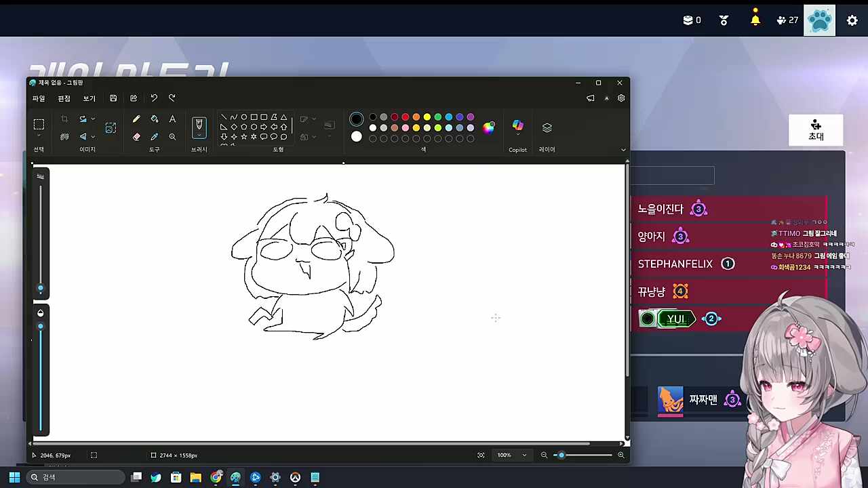
Task: Click the 초대 invite button
Action: pyautogui.click(x=816, y=131)
